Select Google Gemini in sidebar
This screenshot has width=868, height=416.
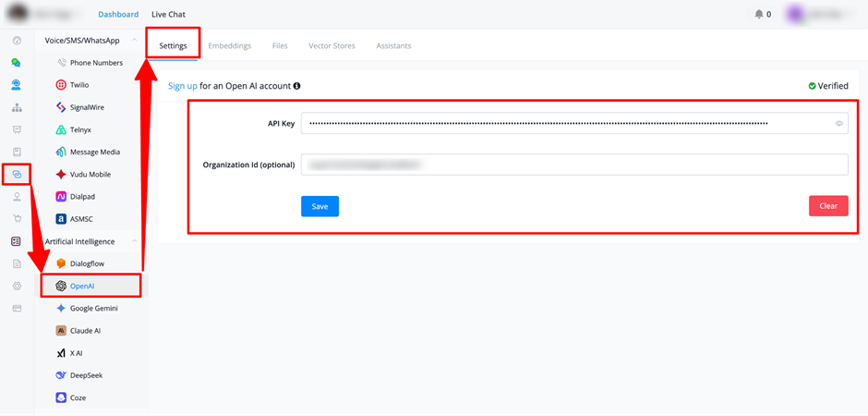point(91,308)
